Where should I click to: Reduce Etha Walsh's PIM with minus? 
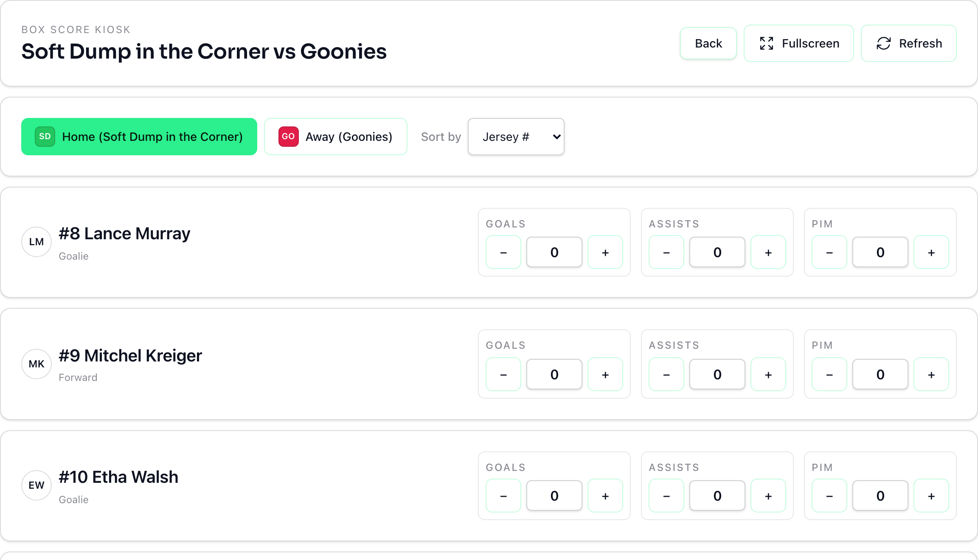[x=829, y=496]
